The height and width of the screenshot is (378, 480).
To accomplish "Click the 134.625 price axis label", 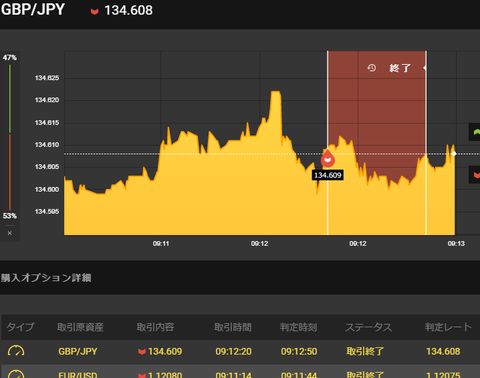I will tap(47, 78).
